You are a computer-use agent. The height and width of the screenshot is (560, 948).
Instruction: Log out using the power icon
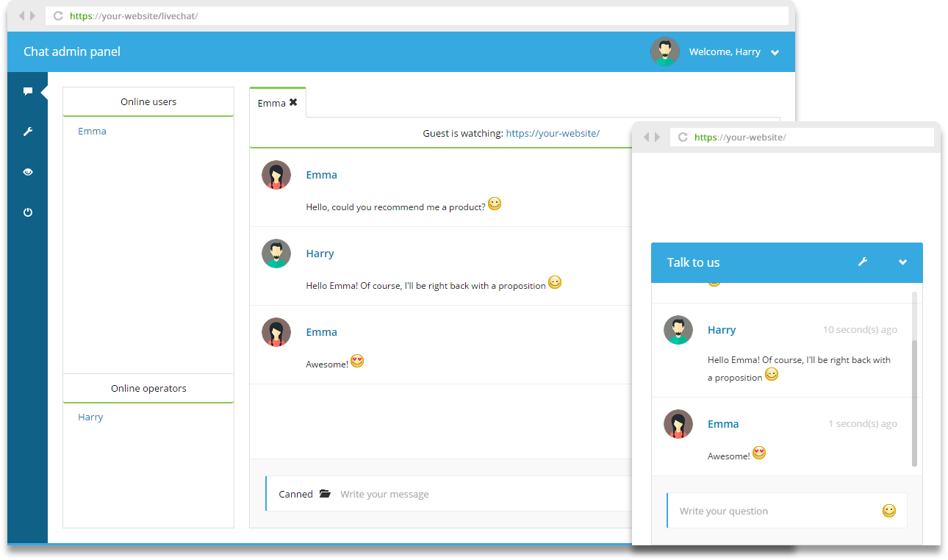tap(28, 212)
